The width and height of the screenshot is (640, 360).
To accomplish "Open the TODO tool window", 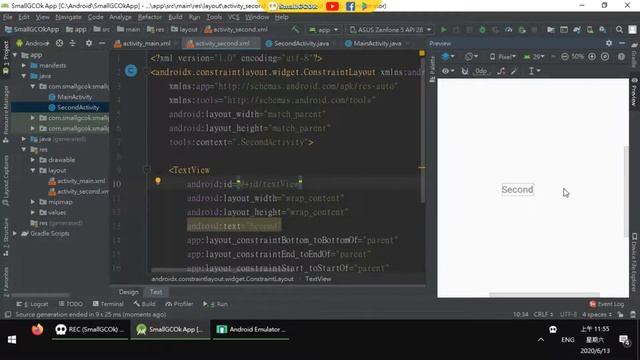I will (70, 304).
